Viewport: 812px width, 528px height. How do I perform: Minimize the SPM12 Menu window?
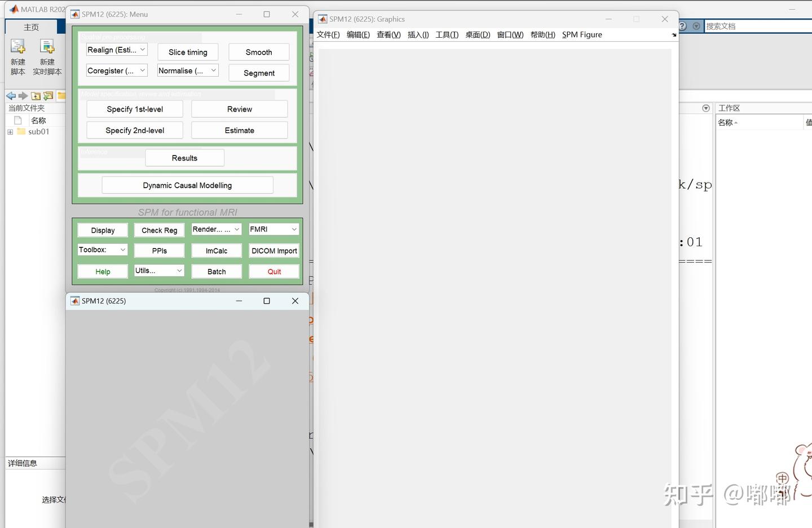(x=239, y=15)
